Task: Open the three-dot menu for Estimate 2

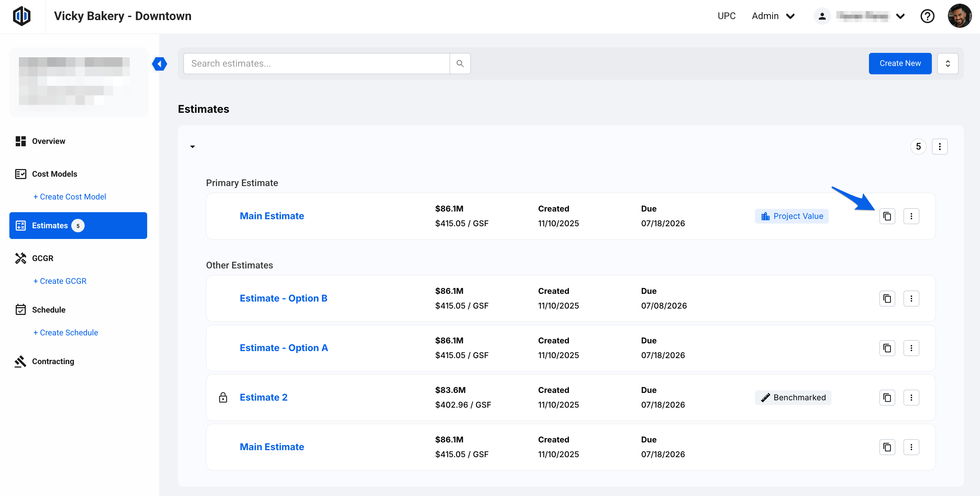Action: pyautogui.click(x=911, y=397)
